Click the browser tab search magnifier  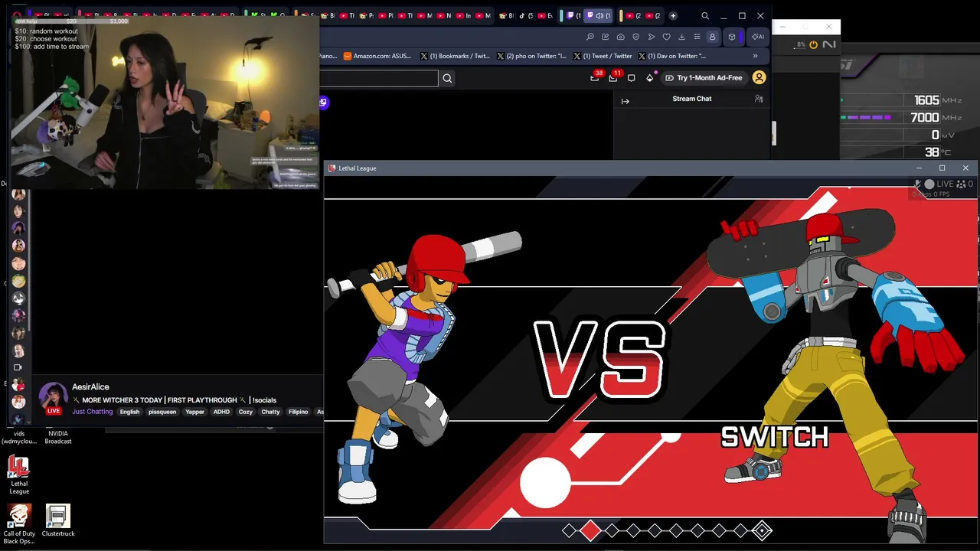click(x=705, y=16)
